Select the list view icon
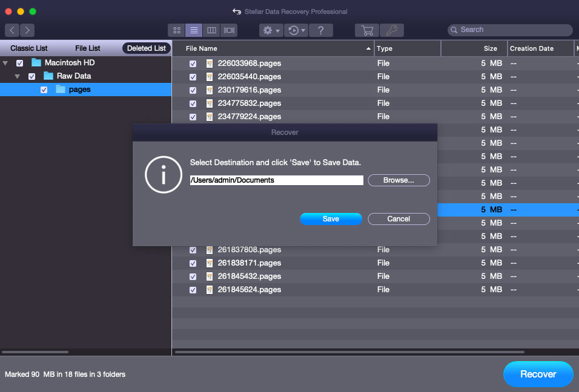 pos(194,30)
